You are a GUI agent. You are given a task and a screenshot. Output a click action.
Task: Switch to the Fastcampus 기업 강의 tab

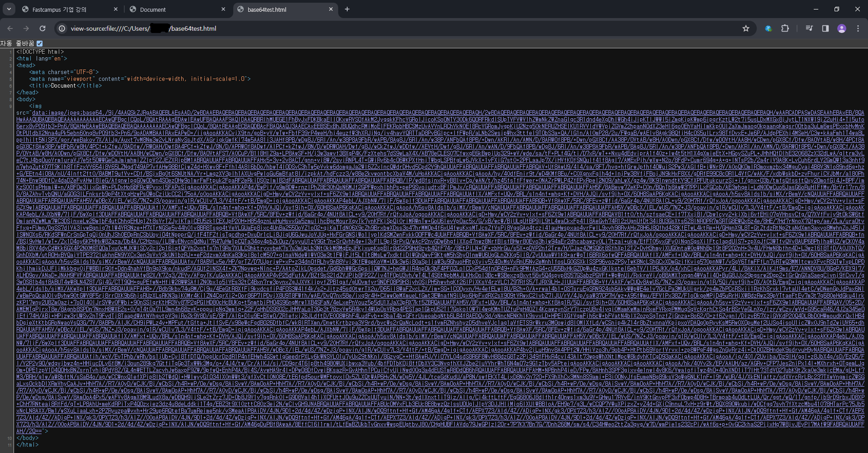click(x=70, y=9)
